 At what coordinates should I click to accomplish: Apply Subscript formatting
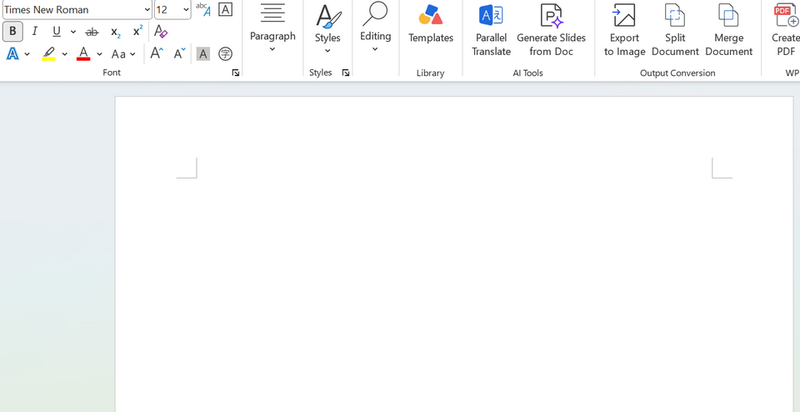pyautogui.click(x=116, y=32)
